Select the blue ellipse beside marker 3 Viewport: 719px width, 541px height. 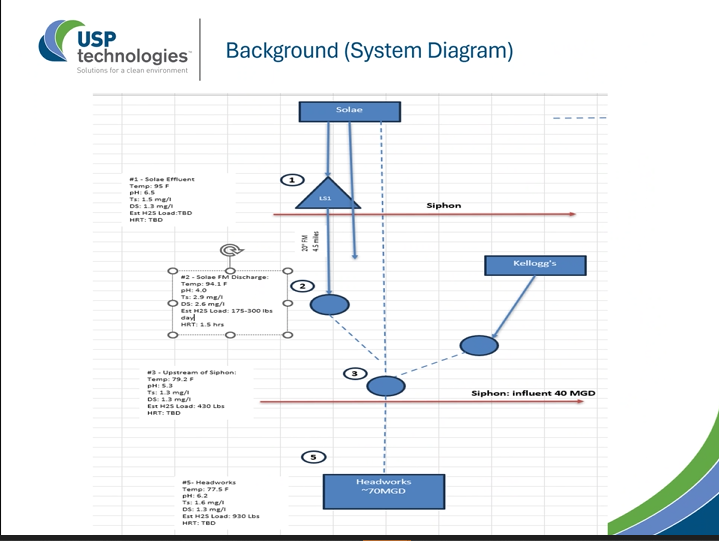click(x=385, y=385)
